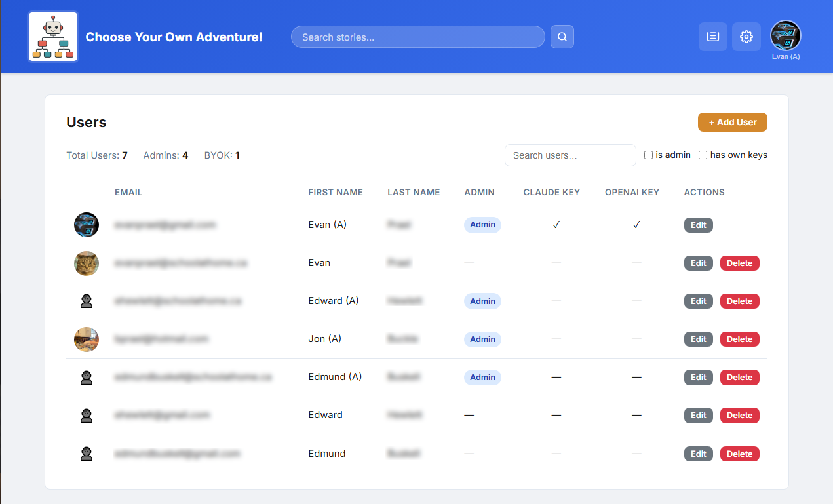Delete the Edmund (A) user
The height and width of the screenshot is (504, 833).
click(740, 377)
